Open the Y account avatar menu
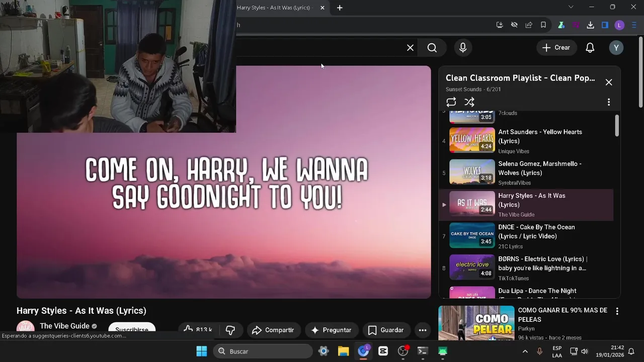The image size is (644, 362). [x=616, y=48]
